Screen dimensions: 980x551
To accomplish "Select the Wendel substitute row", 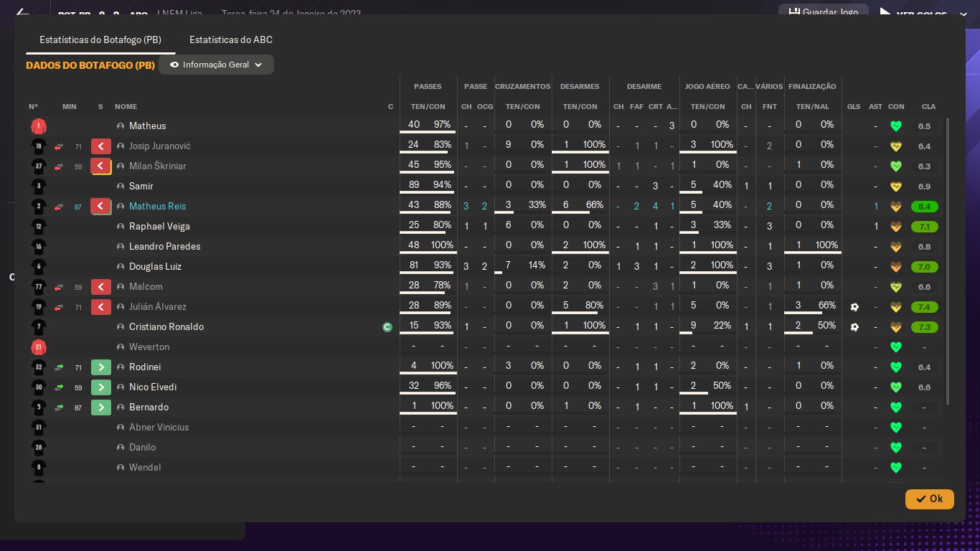I will [484, 468].
